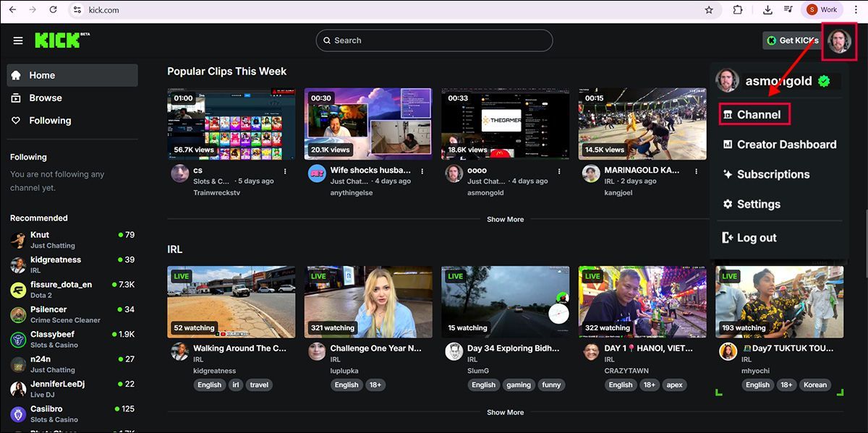Image resolution: width=868 pixels, height=433 pixels.
Task: Click the browser forward arrow
Action: click(x=33, y=10)
